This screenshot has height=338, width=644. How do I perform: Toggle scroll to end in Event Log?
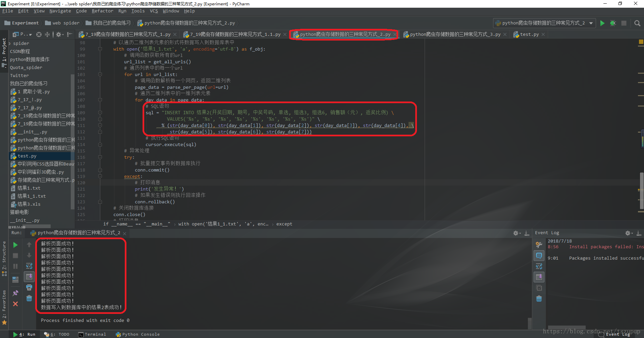point(539,277)
